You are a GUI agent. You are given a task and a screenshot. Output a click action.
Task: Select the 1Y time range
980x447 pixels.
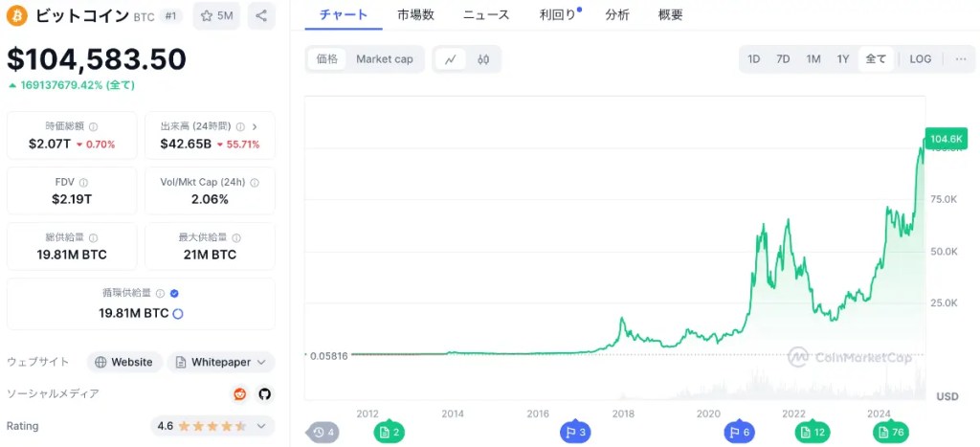[x=843, y=59]
